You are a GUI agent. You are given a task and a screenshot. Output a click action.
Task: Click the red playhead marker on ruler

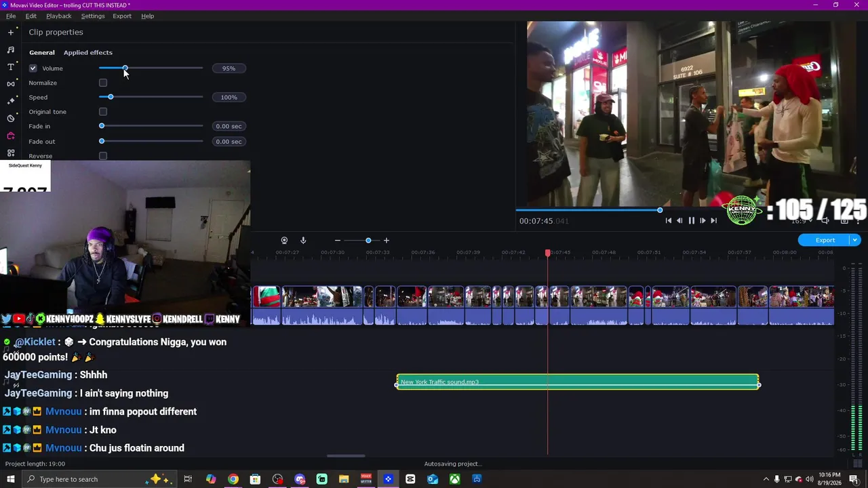click(548, 253)
